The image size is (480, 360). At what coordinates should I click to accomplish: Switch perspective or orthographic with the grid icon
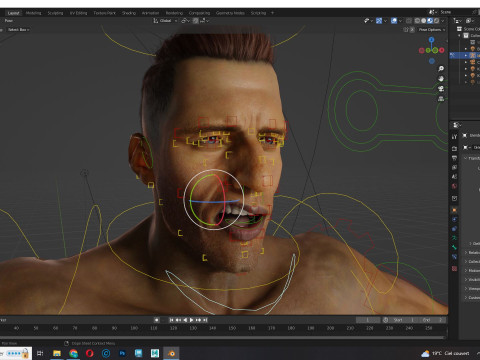click(441, 99)
